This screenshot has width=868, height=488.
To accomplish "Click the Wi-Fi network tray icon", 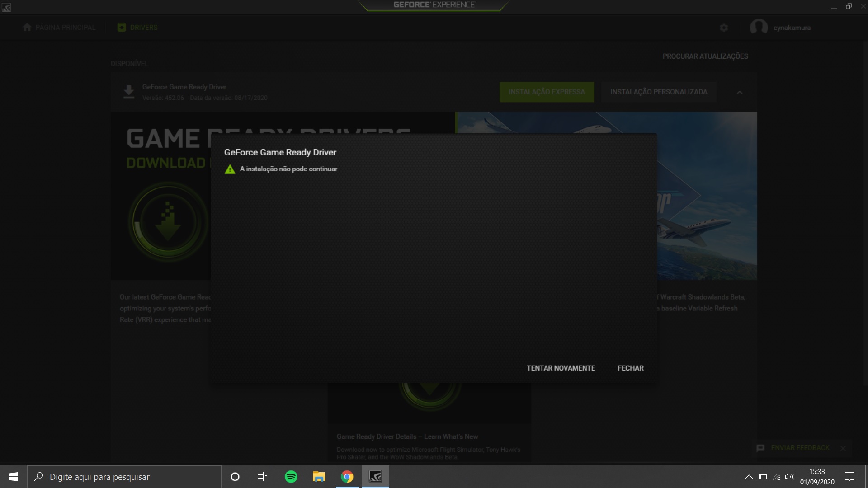I will pyautogui.click(x=777, y=477).
